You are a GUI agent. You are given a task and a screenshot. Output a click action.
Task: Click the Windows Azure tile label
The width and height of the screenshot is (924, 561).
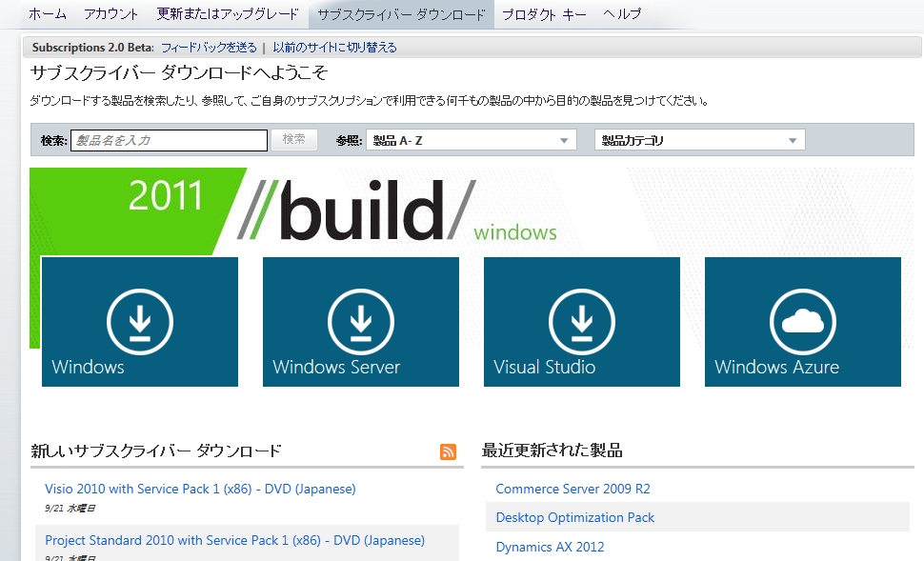click(776, 367)
